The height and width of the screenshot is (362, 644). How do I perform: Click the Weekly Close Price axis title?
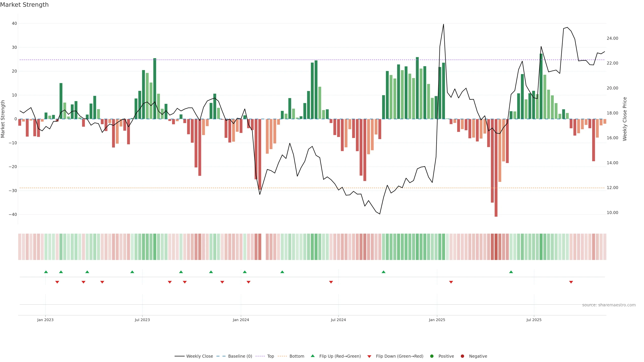click(625, 119)
